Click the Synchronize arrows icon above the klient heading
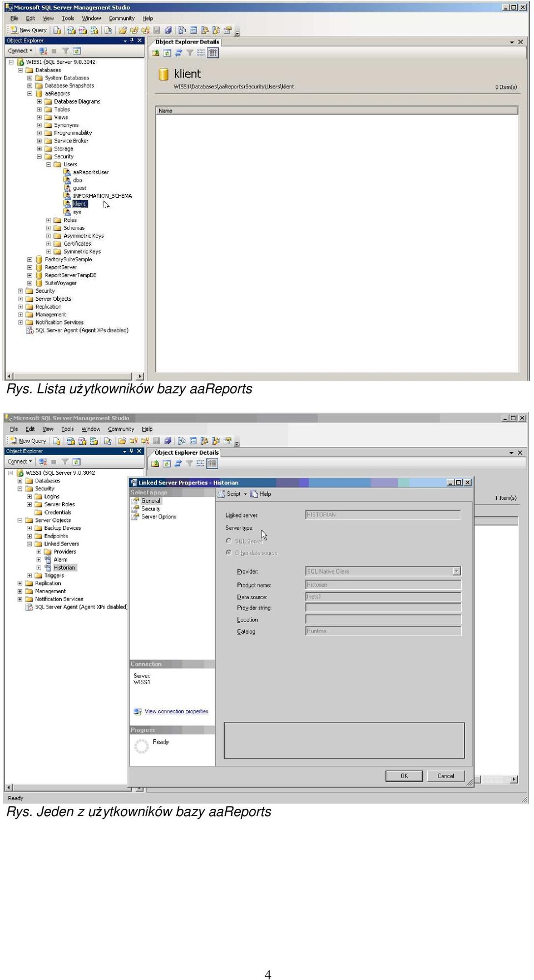The height and width of the screenshot is (980, 534). tap(179, 53)
